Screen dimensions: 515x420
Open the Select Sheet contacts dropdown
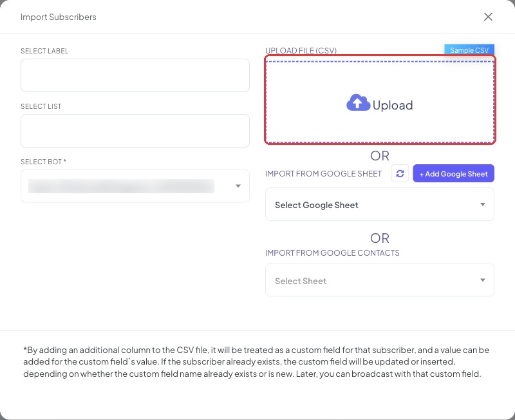click(x=380, y=280)
